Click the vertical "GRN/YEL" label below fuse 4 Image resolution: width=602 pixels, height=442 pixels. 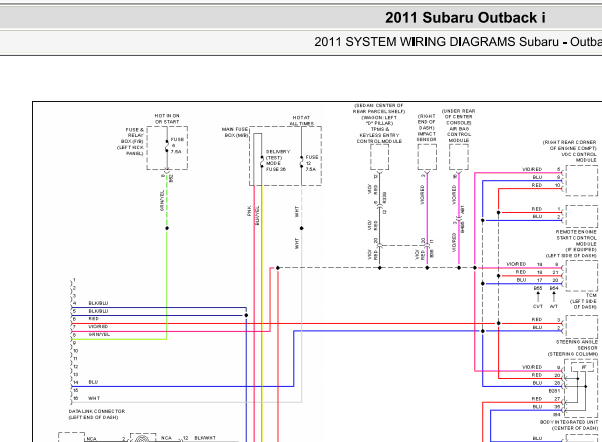coord(162,200)
